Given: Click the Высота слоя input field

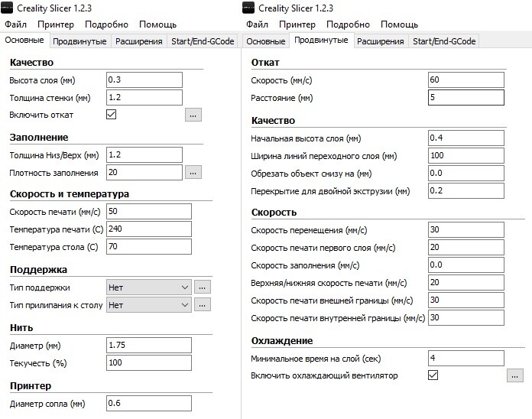Looking at the screenshot, I should pos(144,80).
